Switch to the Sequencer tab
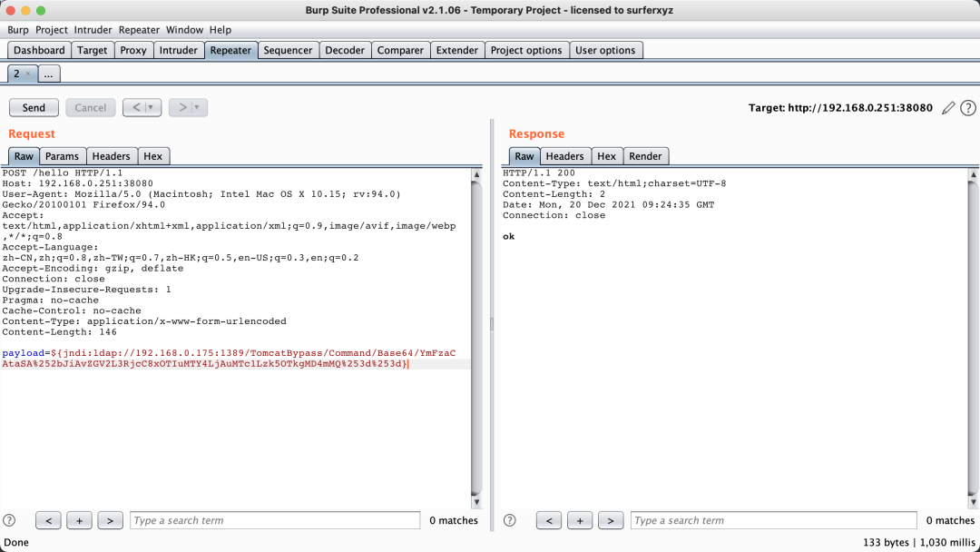Screen dimensions: 980x552 click(x=288, y=50)
